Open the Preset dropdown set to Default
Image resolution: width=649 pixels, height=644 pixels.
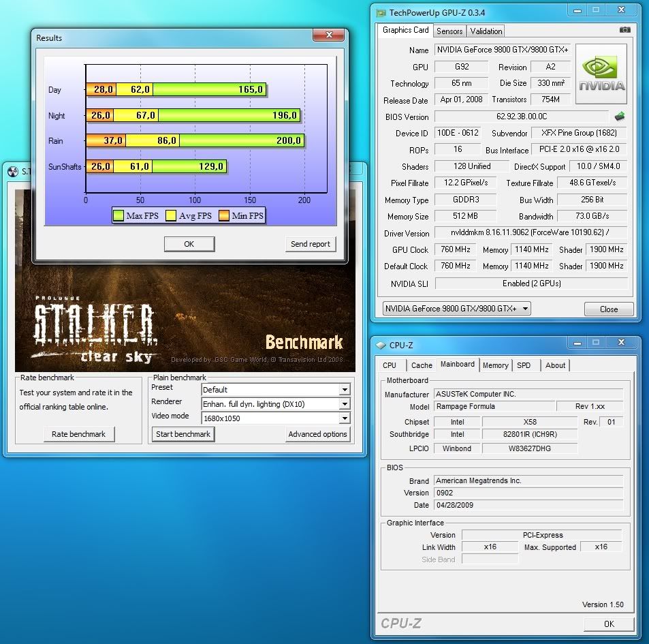point(276,390)
